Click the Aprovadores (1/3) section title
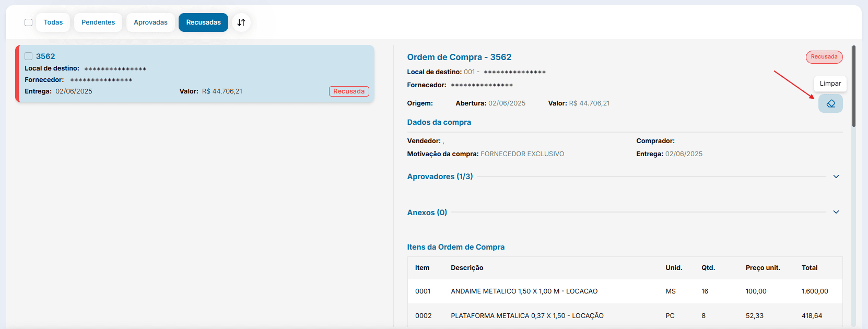 pos(440,177)
